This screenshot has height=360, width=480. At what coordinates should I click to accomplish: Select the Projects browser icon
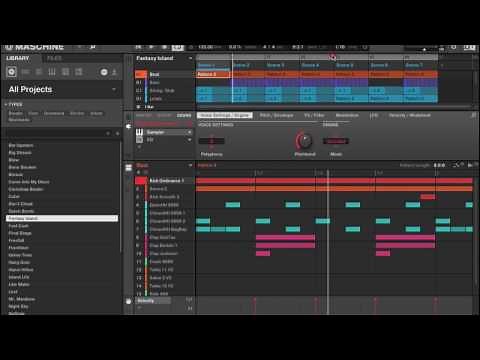(11, 72)
